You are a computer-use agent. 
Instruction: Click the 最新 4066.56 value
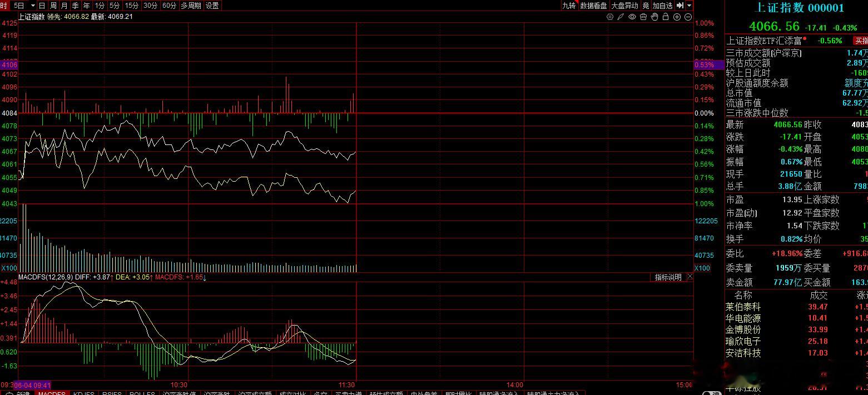788,124
